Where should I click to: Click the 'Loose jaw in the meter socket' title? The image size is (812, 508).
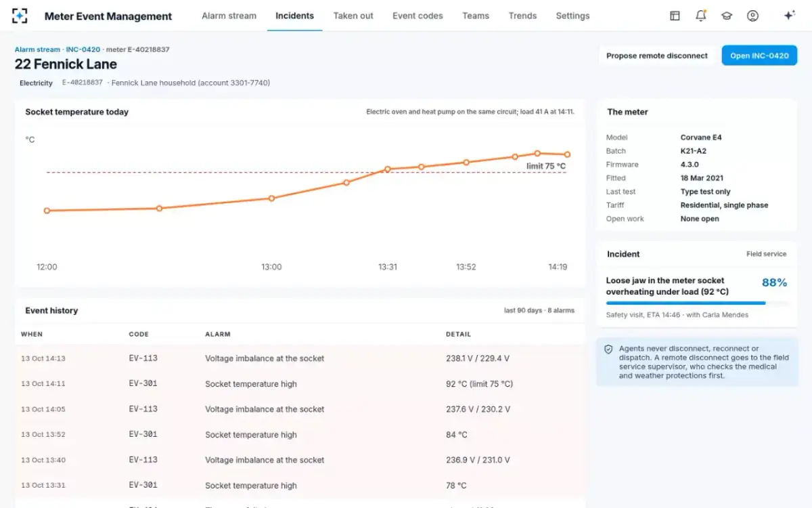point(665,280)
